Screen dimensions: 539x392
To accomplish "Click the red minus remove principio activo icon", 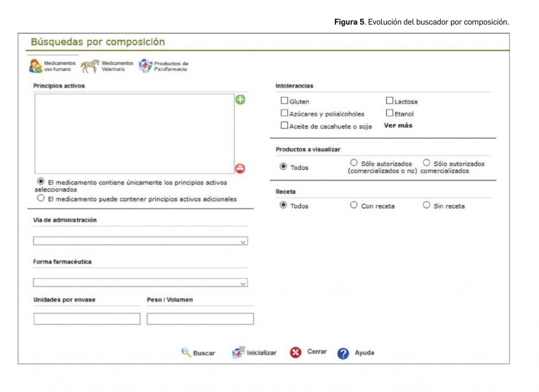I will 240,169.
